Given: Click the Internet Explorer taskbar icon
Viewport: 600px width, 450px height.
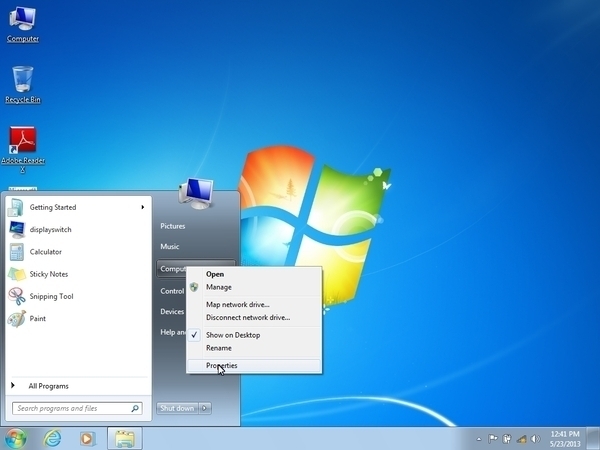Looking at the screenshot, I should 52,438.
